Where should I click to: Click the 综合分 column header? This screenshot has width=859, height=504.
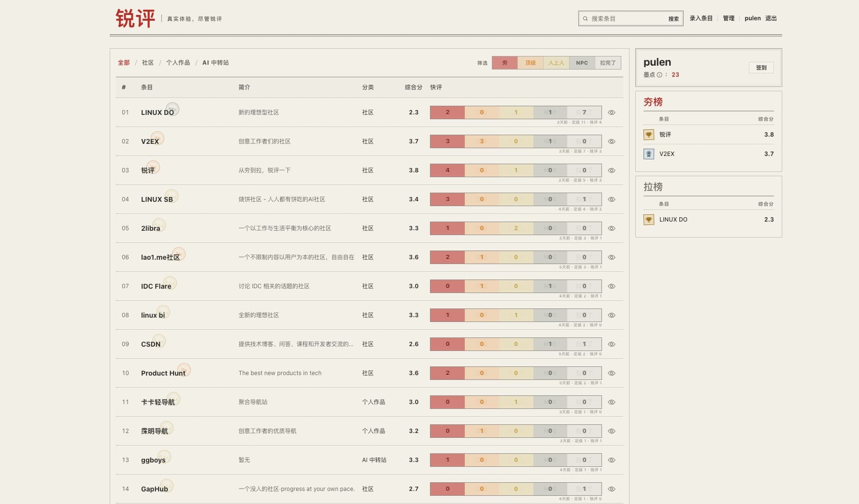coord(414,87)
